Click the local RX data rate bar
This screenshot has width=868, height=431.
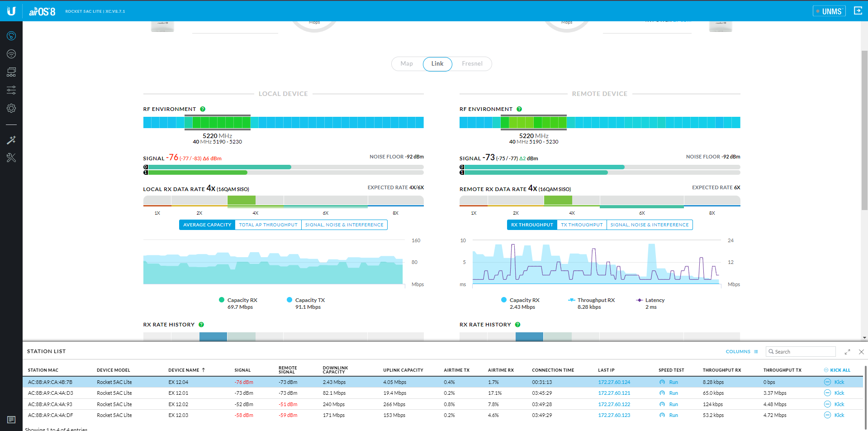tap(284, 200)
